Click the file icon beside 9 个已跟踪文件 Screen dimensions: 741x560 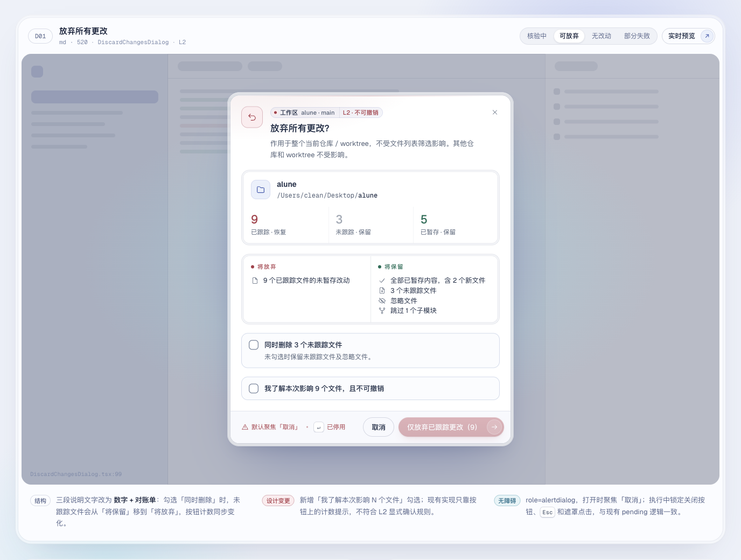[255, 281]
